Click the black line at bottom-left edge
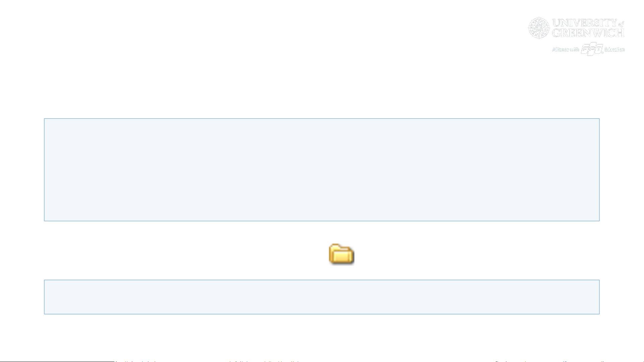Viewport: 644px width, 362px height. 57,361
